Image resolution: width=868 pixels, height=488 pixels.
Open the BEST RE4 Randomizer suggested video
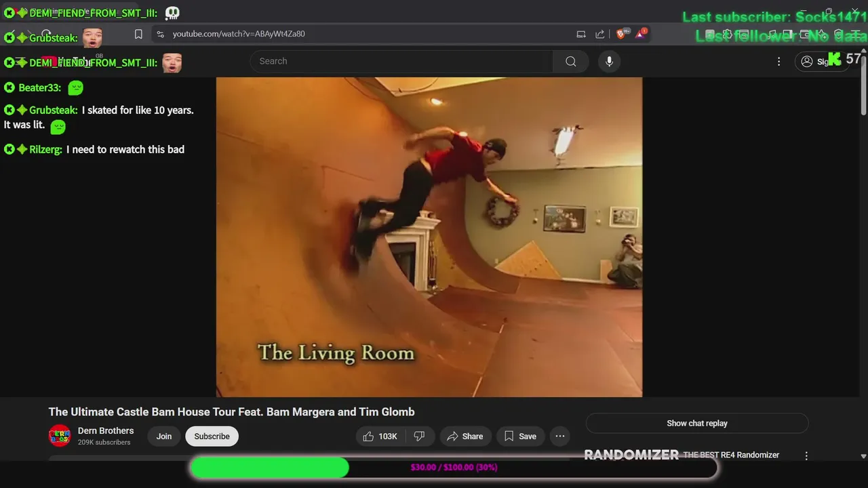[731, 455]
